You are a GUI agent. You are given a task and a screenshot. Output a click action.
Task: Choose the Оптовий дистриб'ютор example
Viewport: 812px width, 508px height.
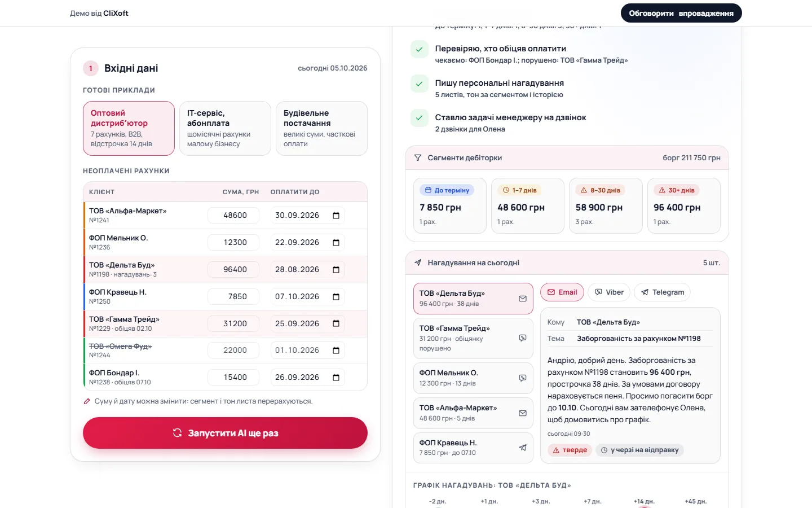pos(129,129)
